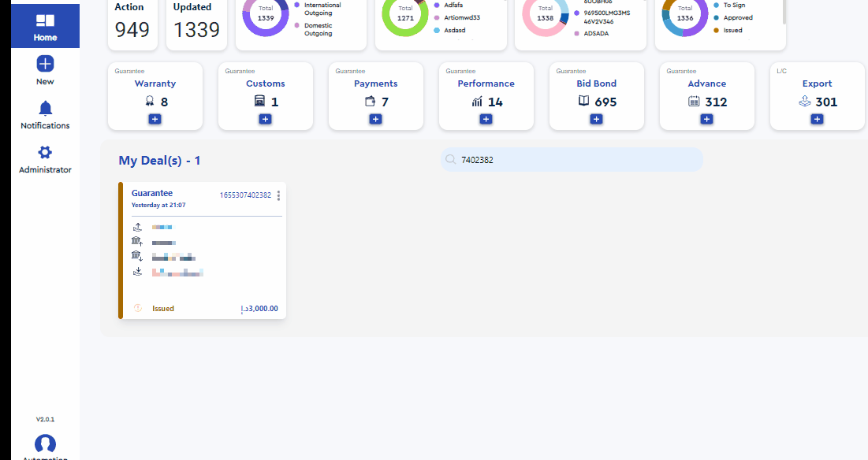Open the New deal sidebar item
Screen dimensions: 868x460
click(45, 70)
